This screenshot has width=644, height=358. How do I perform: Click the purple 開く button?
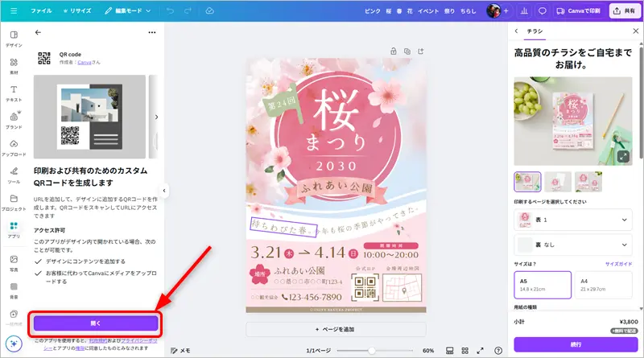pyautogui.click(x=95, y=323)
